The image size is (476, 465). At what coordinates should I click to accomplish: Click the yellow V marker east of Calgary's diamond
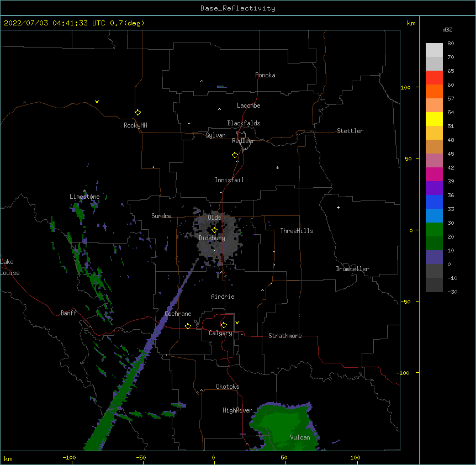click(237, 323)
